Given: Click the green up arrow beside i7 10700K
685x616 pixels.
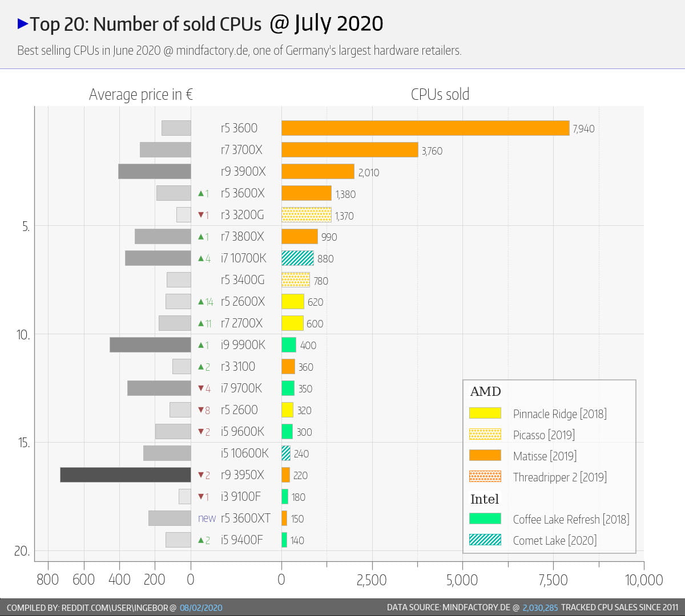Looking at the screenshot, I should [201, 258].
